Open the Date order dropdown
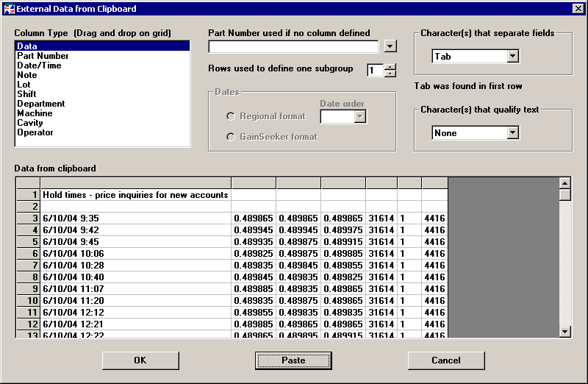The width and height of the screenshot is (588, 384). point(360,116)
